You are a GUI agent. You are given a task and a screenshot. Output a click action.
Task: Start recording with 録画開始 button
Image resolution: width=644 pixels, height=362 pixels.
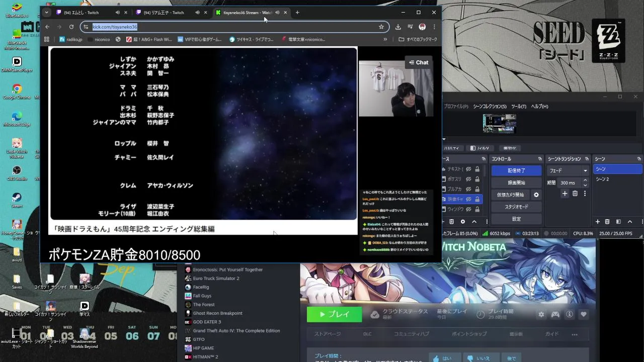pos(516,183)
